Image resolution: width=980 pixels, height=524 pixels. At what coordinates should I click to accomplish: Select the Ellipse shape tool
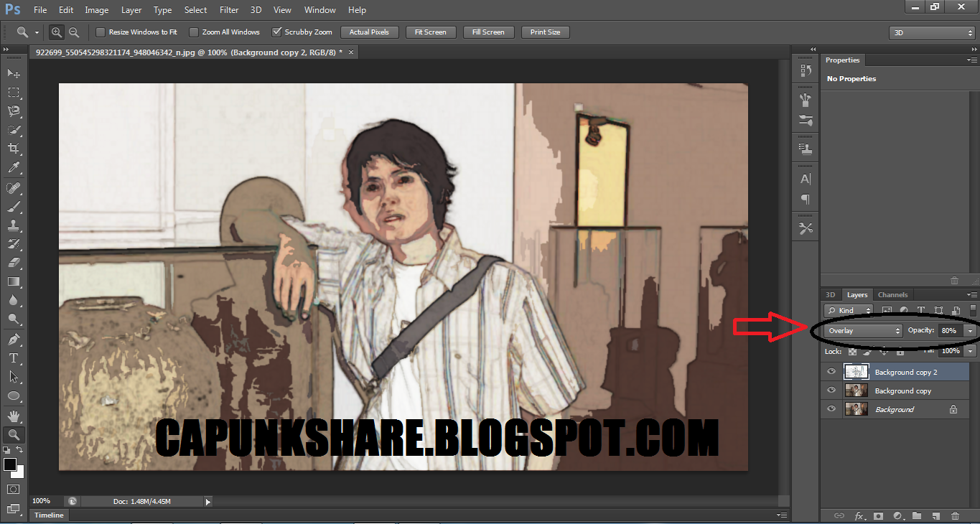14,396
